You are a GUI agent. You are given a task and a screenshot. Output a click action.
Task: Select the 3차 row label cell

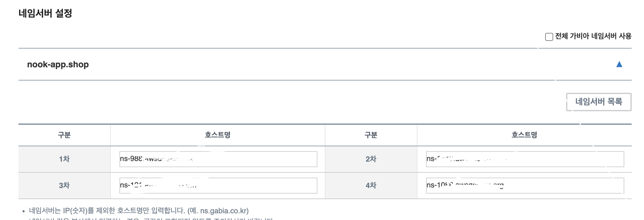[x=64, y=186]
